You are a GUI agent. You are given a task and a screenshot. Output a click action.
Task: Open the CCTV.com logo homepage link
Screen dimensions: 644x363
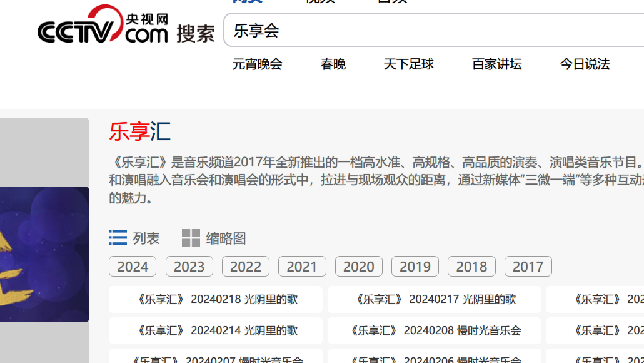[x=103, y=24]
